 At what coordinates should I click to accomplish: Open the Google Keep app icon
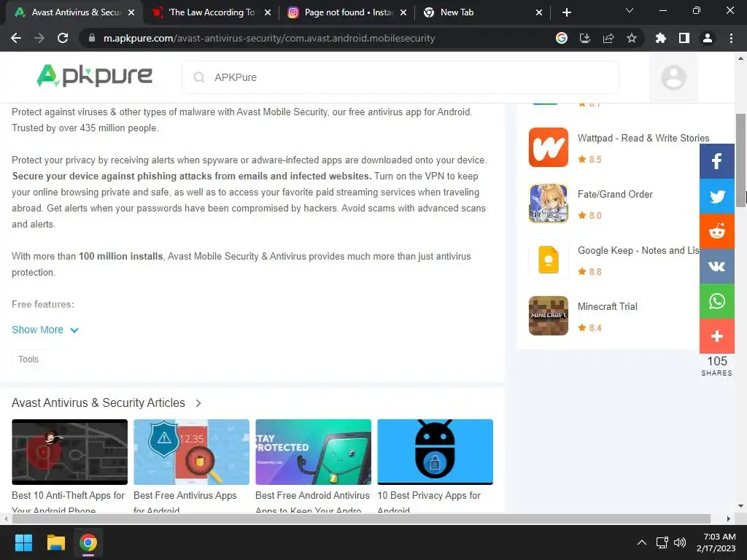549,260
